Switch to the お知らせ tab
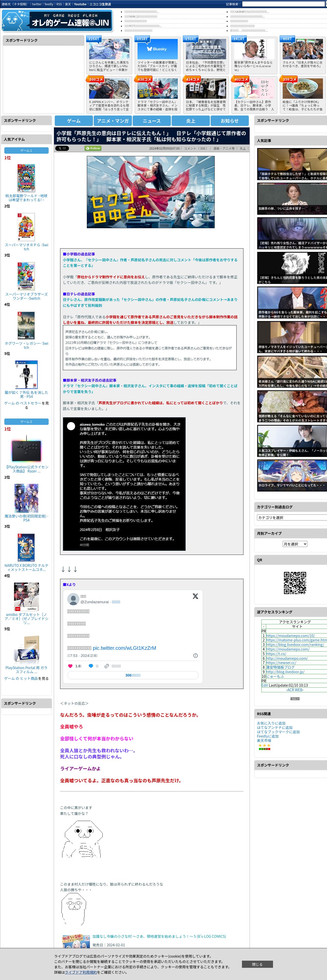 (x=229, y=121)
